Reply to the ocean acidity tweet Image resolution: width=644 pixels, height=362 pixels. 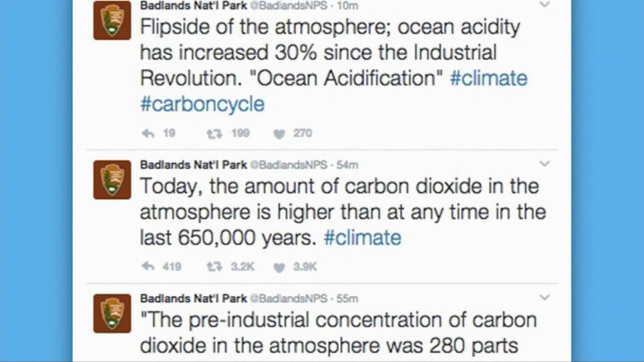tap(148, 134)
